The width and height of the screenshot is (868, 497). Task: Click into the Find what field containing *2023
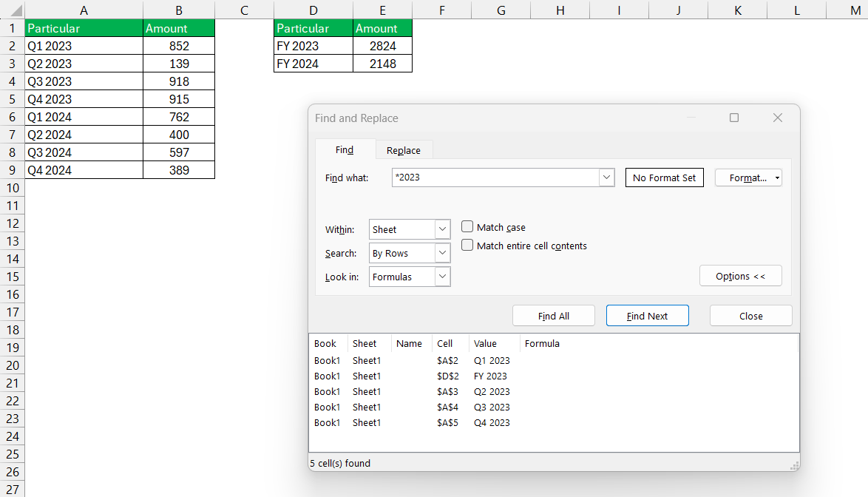495,177
